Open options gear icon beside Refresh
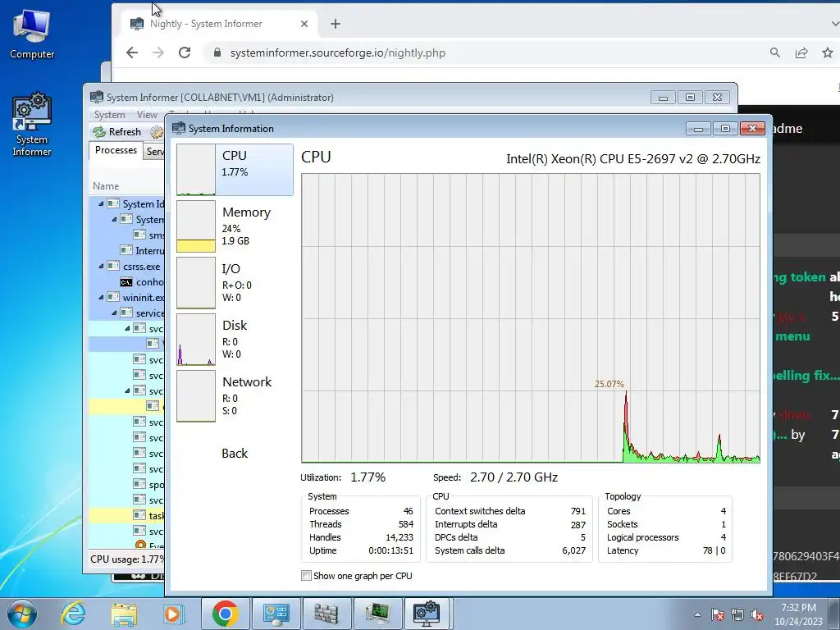The height and width of the screenshot is (630, 840). point(157,132)
